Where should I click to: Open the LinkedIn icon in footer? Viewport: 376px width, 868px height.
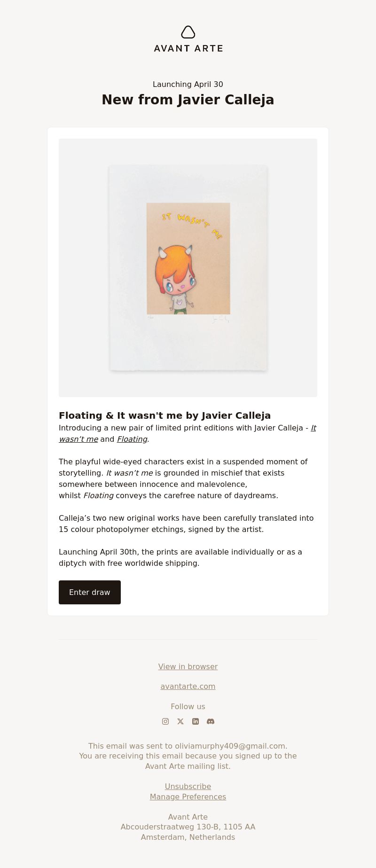[196, 721]
